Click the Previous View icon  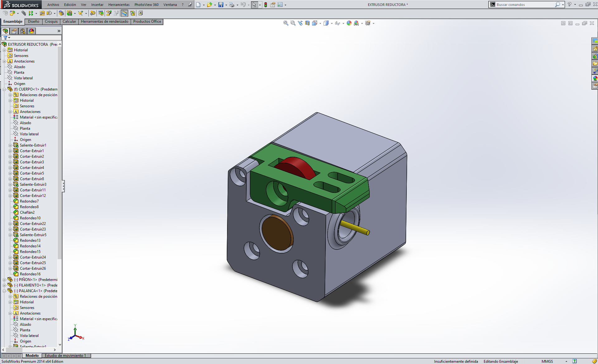300,23
